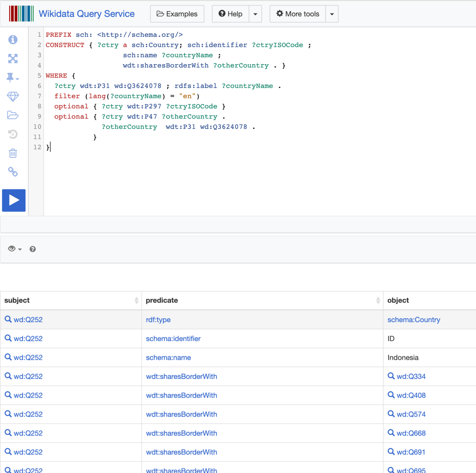This screenshot has width=476, height=473.
Task: Restore the previous query via the history icon
Action: tap(13, 134)
